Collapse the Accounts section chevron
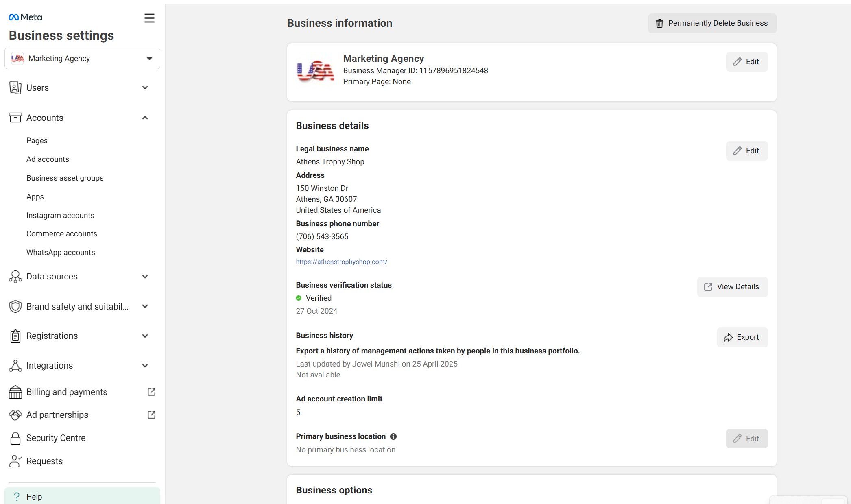The height and width of the screenshot is (504, 851). tap(145, 118)
